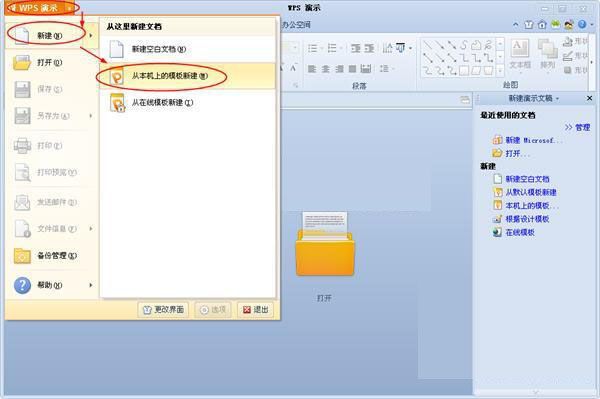600x399 pixels.
Task: Click the distributed alignment icon
Action: pos(366,68)
